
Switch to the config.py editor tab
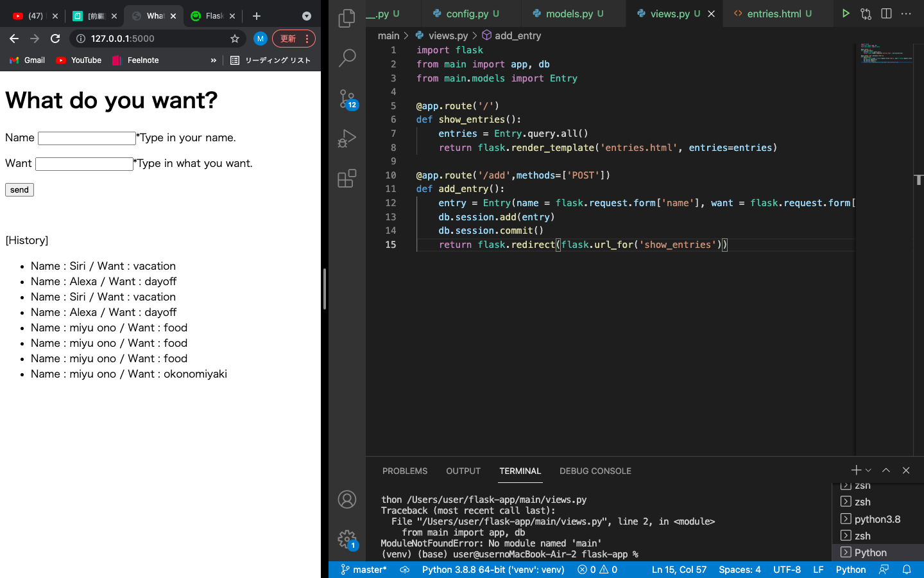point(472,13)
